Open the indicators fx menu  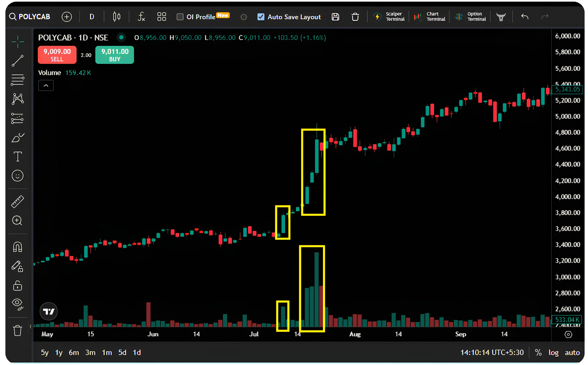[x=141, y=17]
